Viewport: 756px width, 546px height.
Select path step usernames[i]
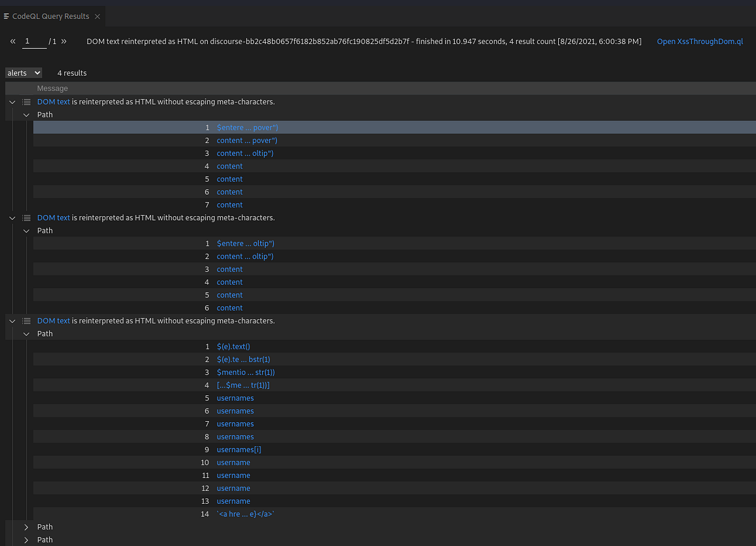239,449
